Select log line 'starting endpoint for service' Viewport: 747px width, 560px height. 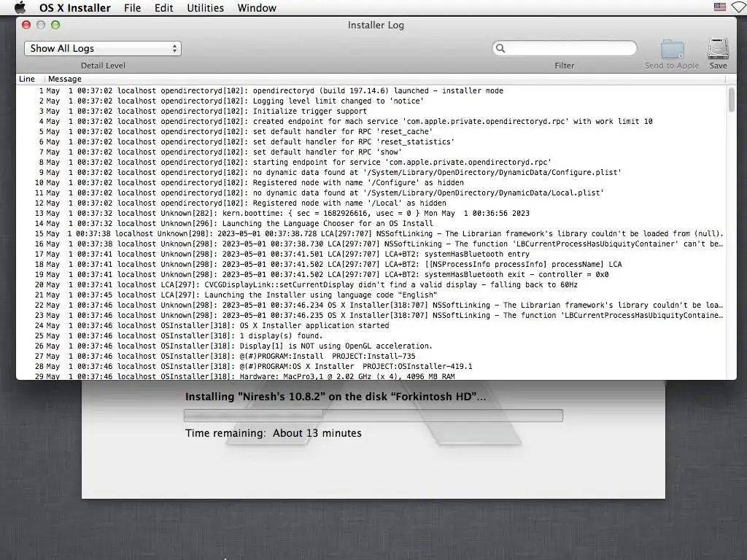point(371,162)
